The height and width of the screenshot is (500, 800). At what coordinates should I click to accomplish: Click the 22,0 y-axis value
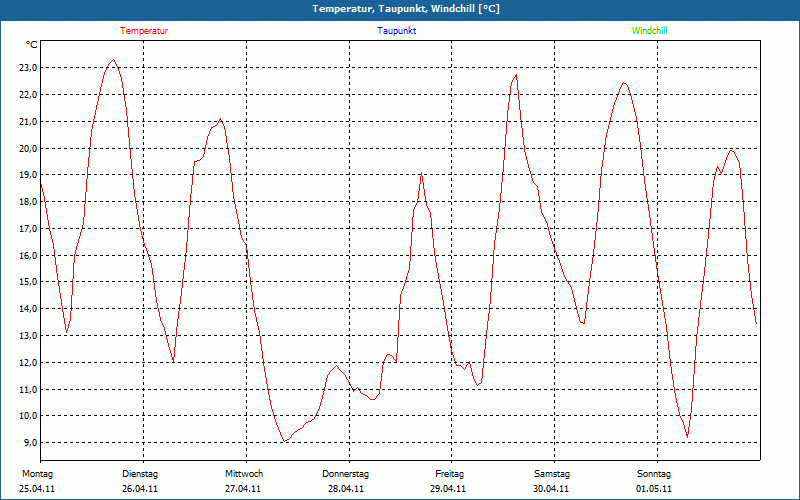click(29, 95)
